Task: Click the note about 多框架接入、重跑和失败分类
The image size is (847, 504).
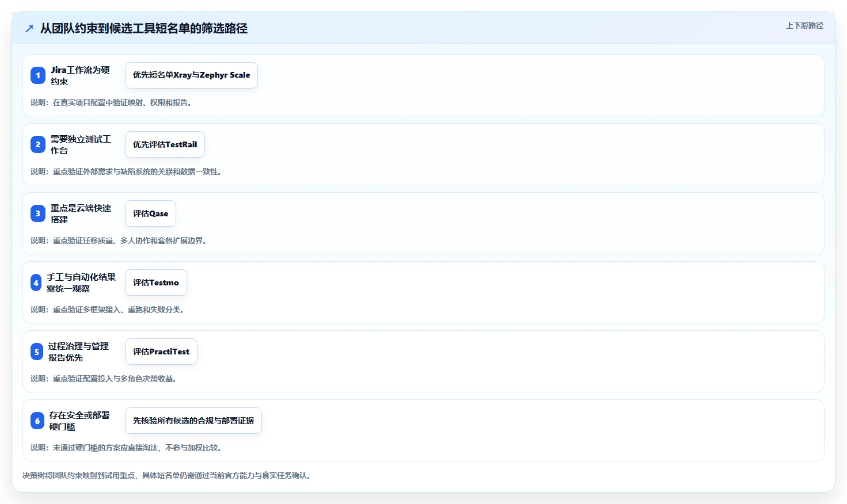Action: (x=108, y=310)
